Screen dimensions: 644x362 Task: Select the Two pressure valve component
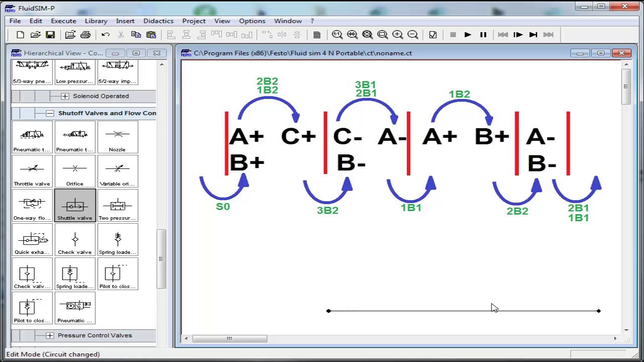(x=117, y=206)
